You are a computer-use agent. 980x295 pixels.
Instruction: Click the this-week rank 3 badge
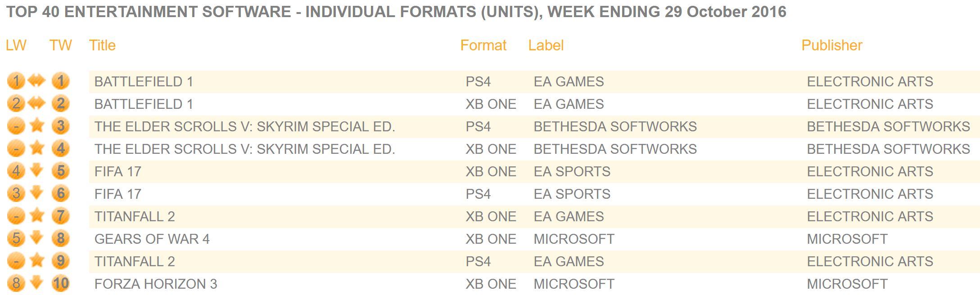click(61, 126)
